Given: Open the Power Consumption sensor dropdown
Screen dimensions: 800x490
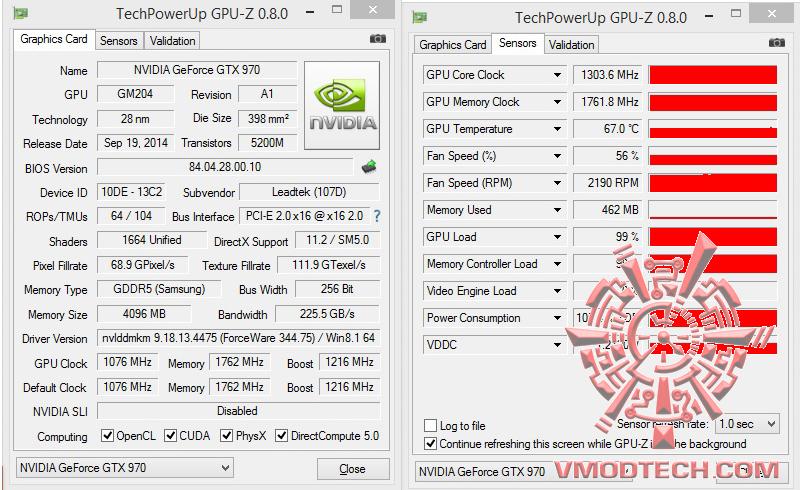Looking at the screenshot, I should 557,318.
